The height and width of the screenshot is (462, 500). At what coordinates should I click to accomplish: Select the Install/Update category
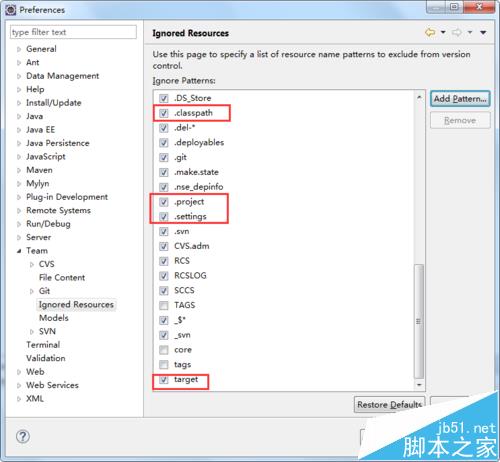[54, 103]
